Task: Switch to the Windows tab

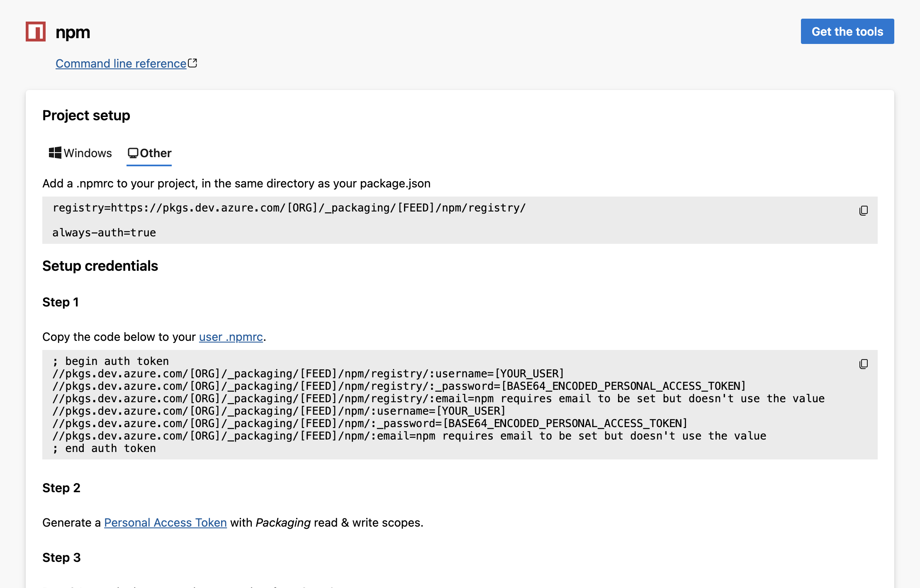Action: point(80,153)
